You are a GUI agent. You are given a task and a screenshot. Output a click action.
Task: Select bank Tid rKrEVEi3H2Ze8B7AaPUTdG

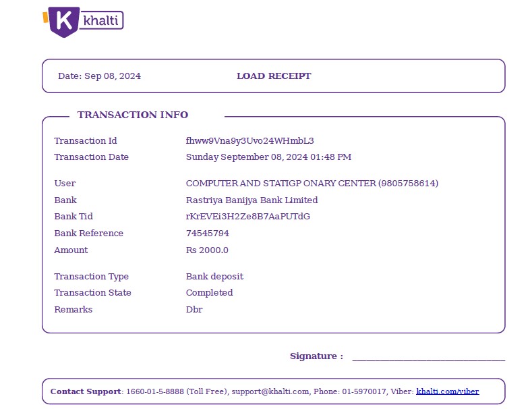248,217
